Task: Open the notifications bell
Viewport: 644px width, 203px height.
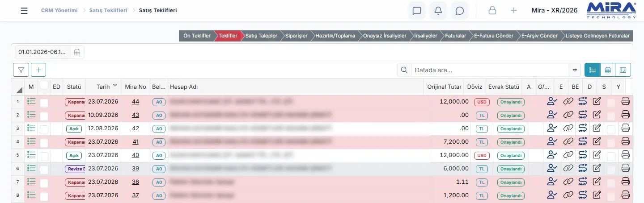Action: point(438,10)
